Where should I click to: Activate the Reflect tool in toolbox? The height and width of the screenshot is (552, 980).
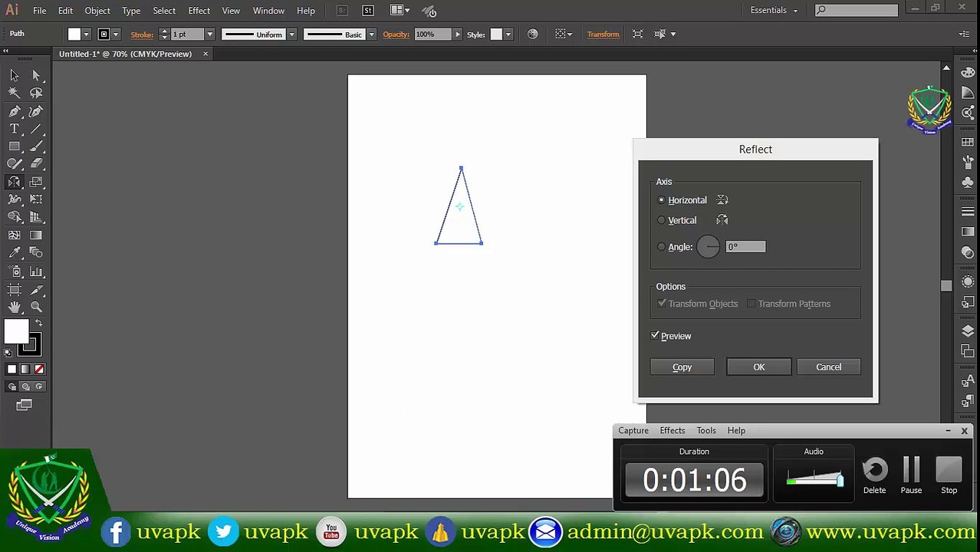15,182
